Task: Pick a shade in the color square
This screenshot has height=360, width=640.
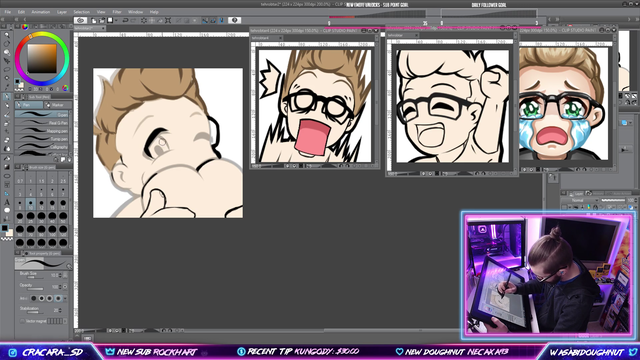Action: point(42,58)
